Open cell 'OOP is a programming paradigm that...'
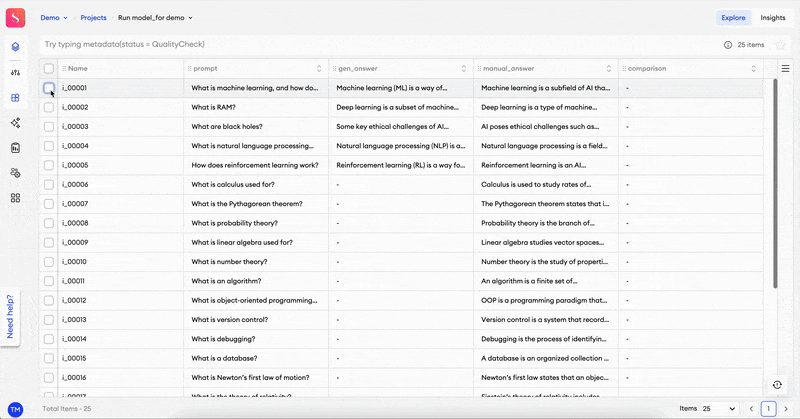The image size is (800, 419). (x=546, y=301)
